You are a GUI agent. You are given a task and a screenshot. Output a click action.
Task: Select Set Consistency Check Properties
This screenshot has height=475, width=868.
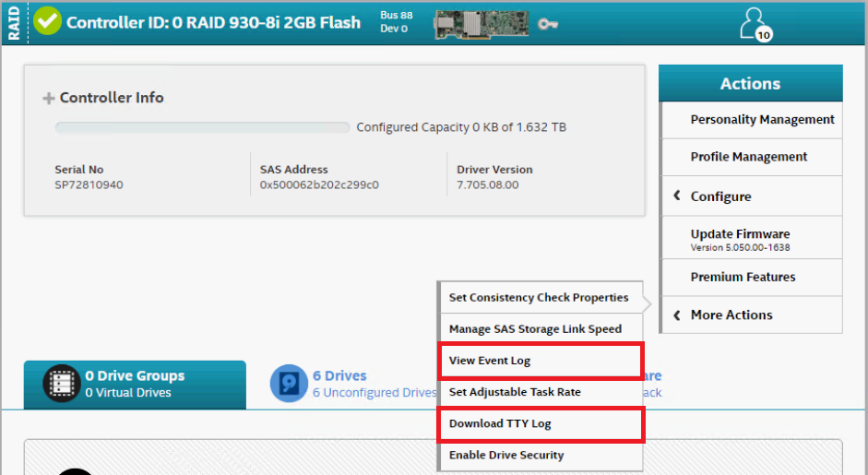tap(541, 298)
